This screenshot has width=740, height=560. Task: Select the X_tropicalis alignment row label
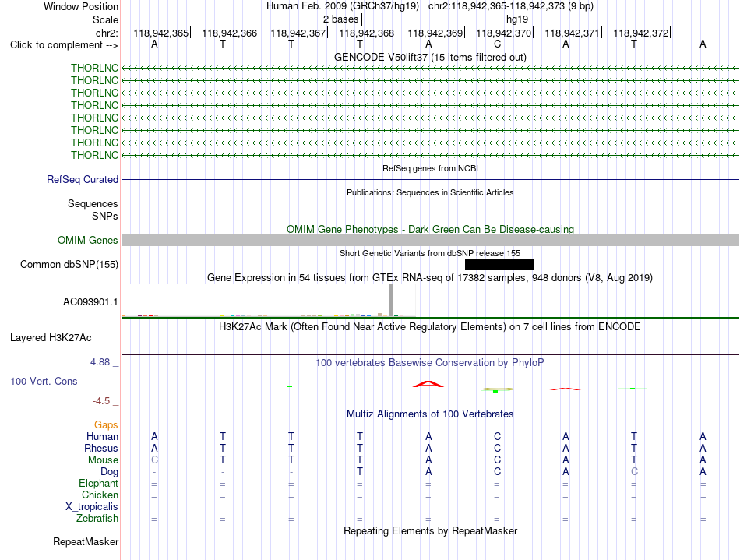click(92, 507)
